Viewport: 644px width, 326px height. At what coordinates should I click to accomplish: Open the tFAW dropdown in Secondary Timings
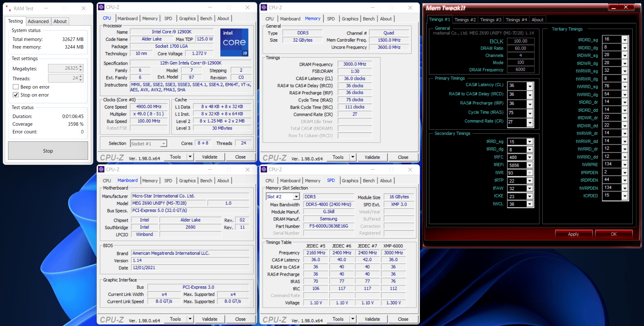pos(530,189)
